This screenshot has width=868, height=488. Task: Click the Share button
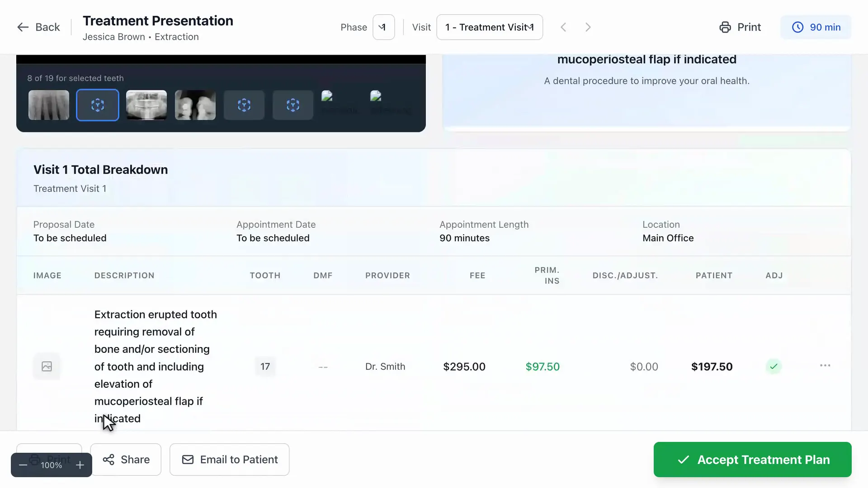(126, 460)
